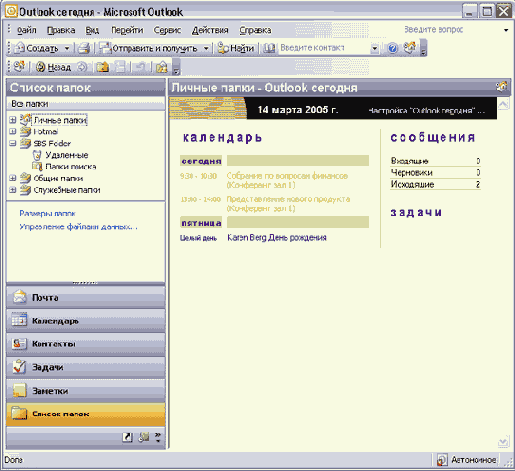Screen dimensions: 515x471
Task: Click the Journal icon below navigation pane
Action: [x=144, y=437]
